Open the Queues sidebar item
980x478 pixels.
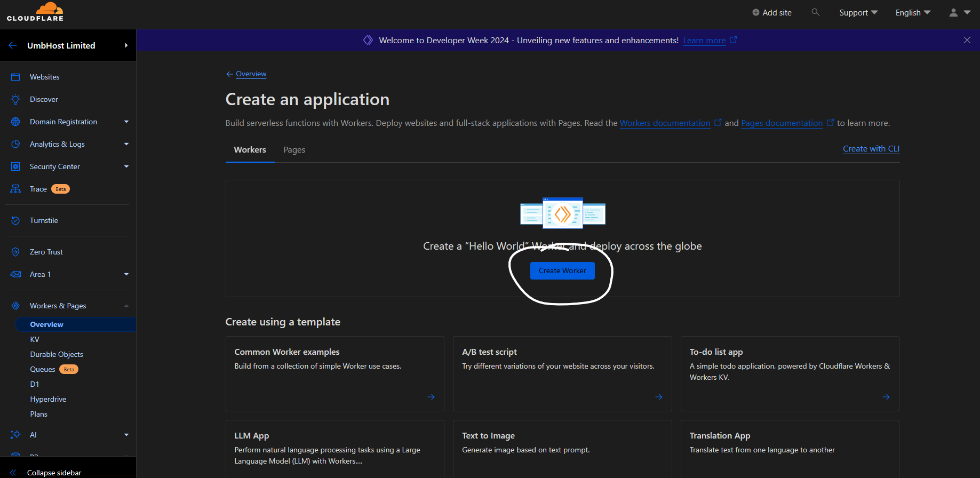43,369
